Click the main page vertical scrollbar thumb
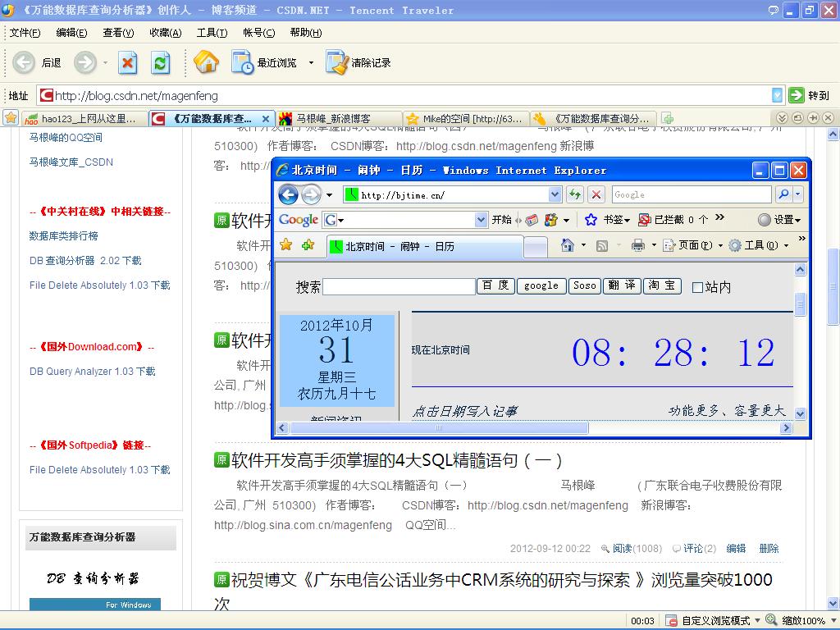 833,285
